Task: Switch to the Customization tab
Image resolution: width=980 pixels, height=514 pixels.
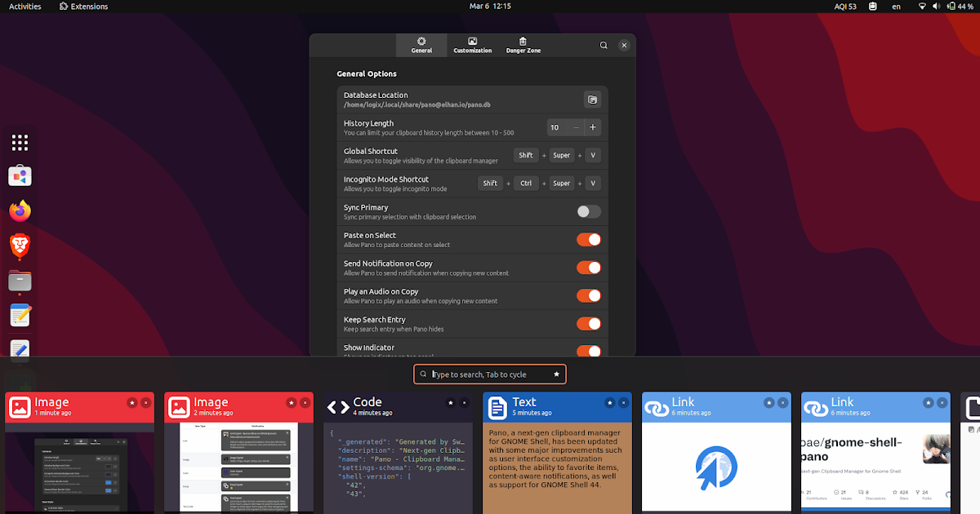Action: [x=473, y=46]
